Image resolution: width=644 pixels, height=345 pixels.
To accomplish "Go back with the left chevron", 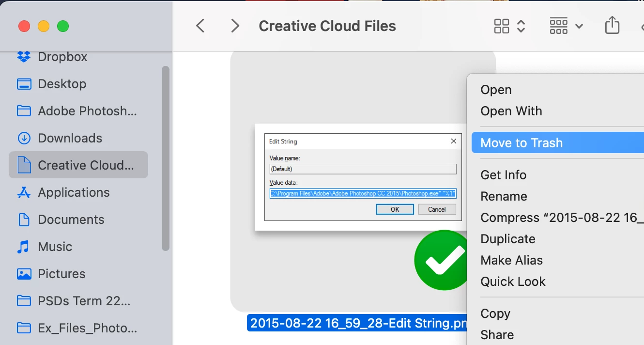I will 200,26.
